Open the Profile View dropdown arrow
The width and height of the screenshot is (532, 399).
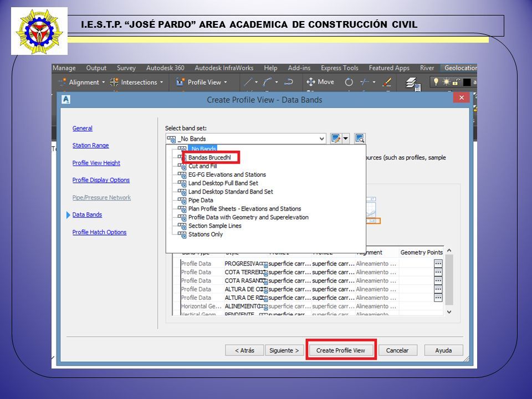(226, 82)
